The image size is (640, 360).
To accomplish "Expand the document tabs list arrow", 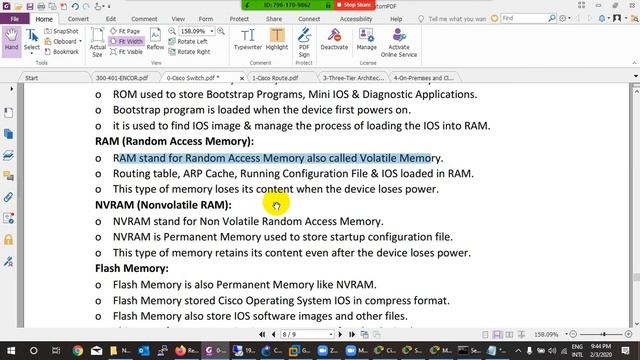I will [x=636, y=76].
